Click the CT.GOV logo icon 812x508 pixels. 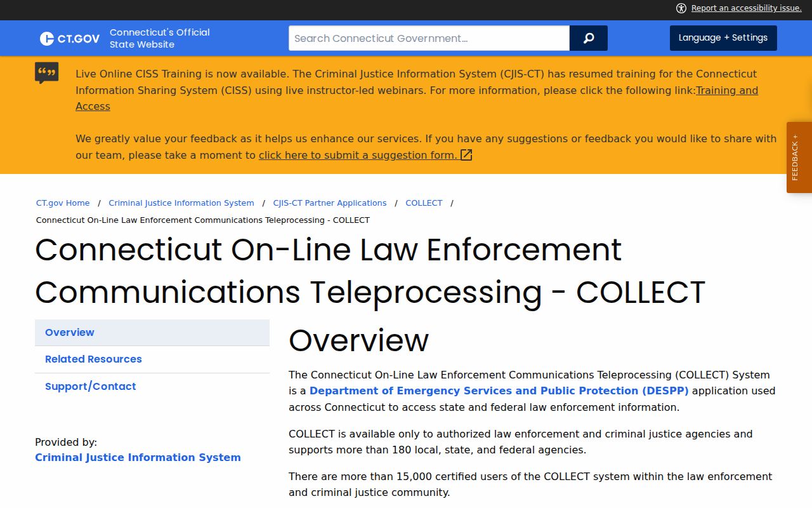point(70,39)
